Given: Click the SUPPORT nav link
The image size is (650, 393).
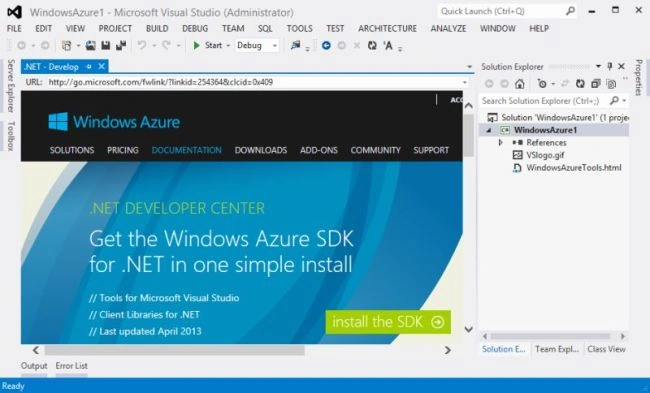Looking at the screenshot, I should pyautogui.click(x=431, y=150).
